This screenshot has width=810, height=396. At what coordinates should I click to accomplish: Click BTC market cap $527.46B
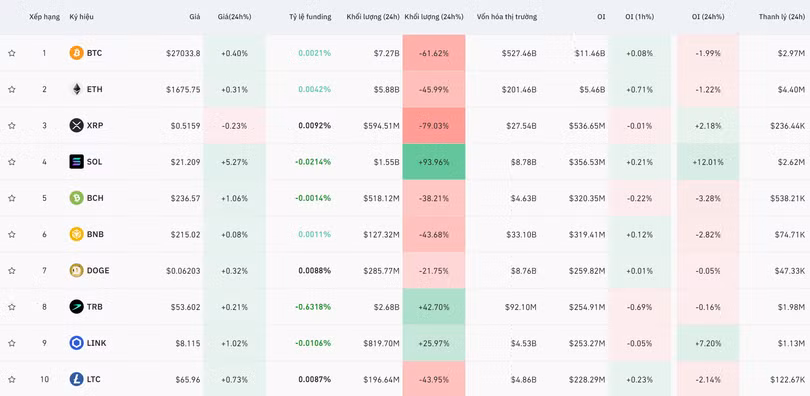pyautogui.click(x=519, y=53)
